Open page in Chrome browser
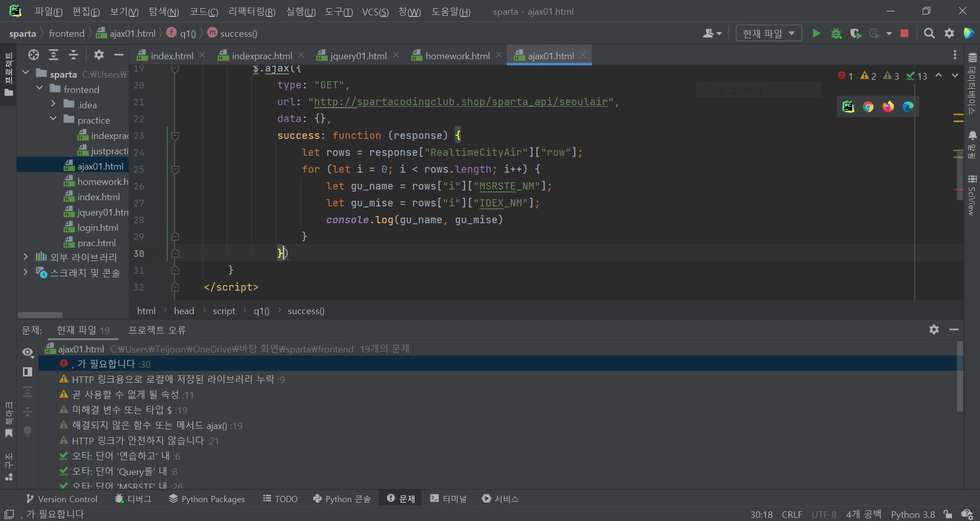 (x=868, y=107)
